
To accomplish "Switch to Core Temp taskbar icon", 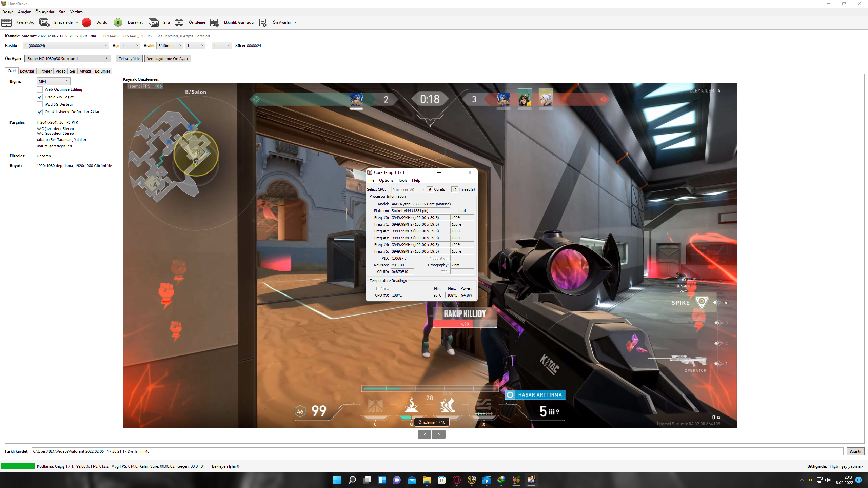I will click(x=531, y=480).
